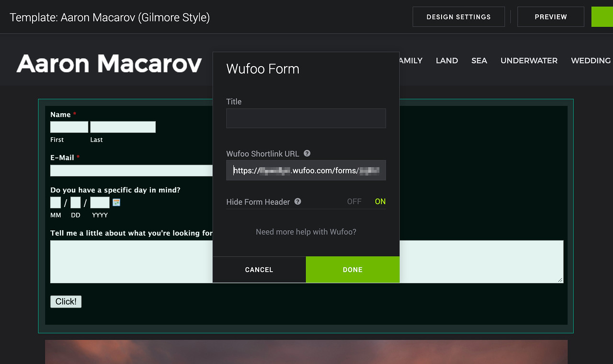The height and width of the screenshot is (364, 613).
Task: Open the Land menu item
Action: [447, 61]
